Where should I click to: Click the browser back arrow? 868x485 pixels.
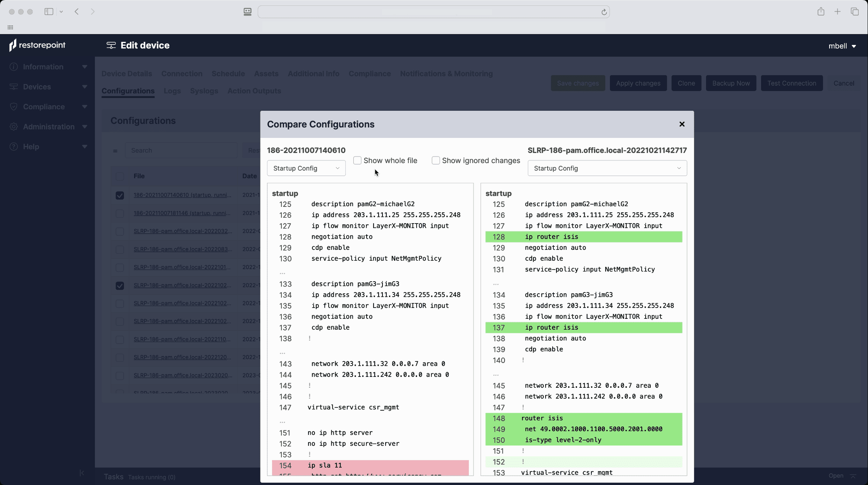coord(77,12)
